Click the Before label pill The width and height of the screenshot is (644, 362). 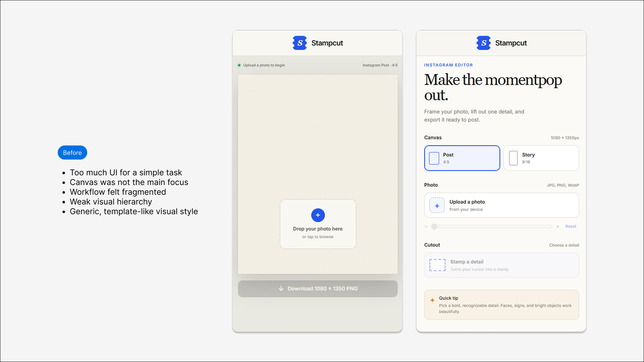[x=72, y=153]
